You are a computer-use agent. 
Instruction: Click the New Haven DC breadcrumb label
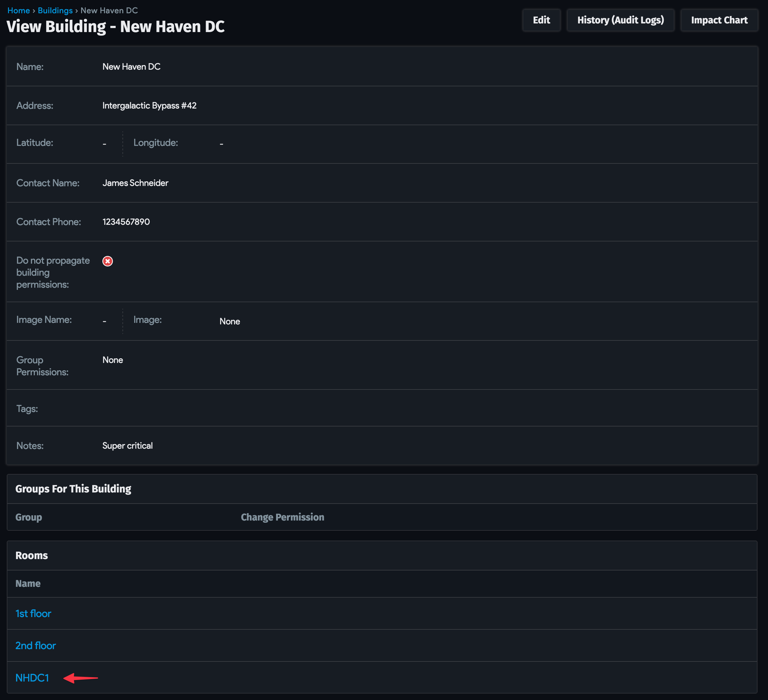110,10
